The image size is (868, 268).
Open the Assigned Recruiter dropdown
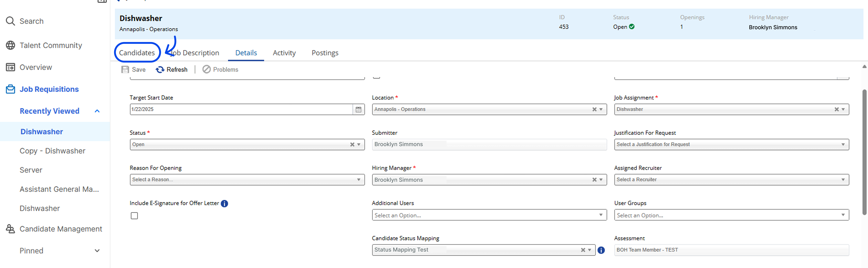pos(843,180)
